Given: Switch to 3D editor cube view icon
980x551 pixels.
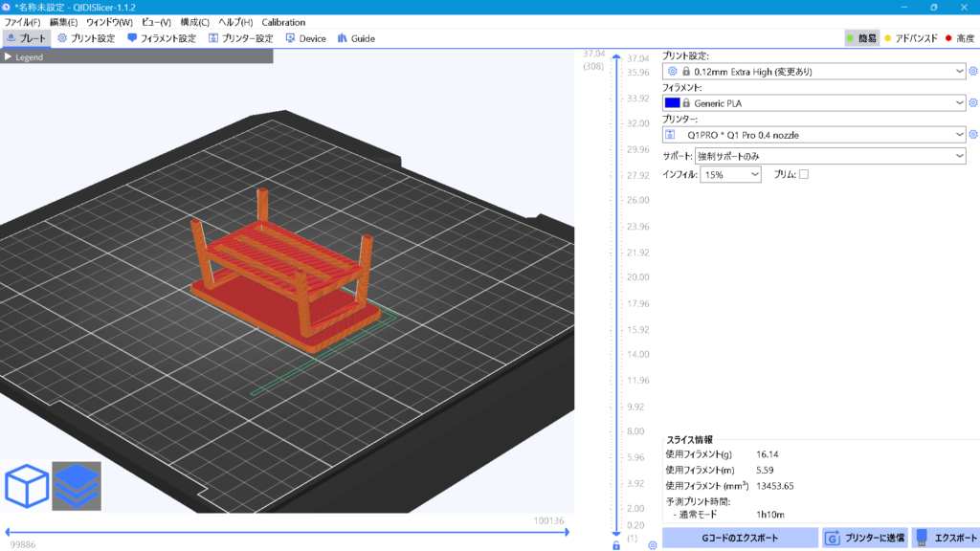Looking at the screenshot, I should point(27,486).
